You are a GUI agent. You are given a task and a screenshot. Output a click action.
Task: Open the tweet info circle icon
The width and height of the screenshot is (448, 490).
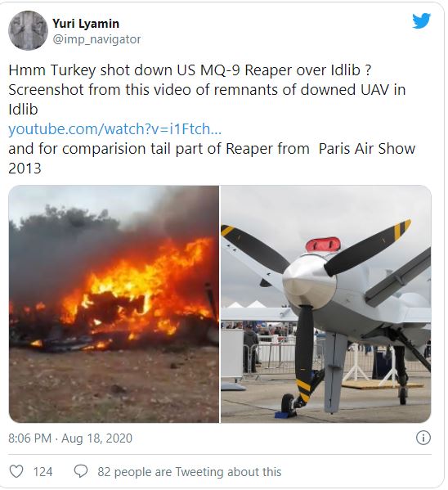click(x=423, y=438)
